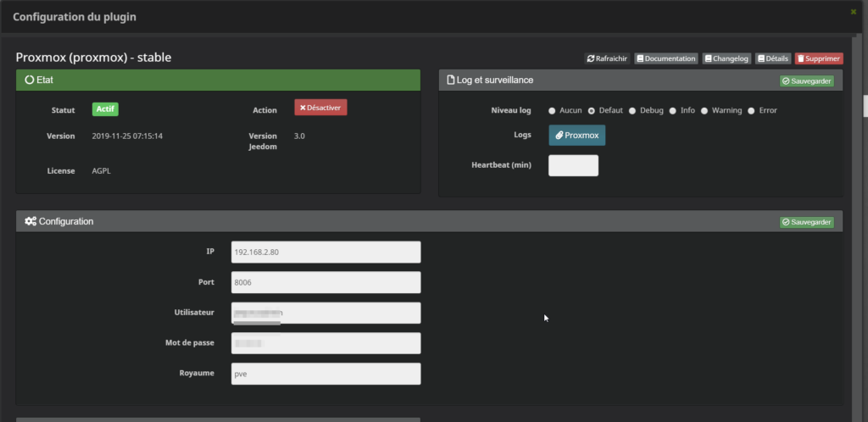Open the Proxmox logs button

(x=576, y=136)
